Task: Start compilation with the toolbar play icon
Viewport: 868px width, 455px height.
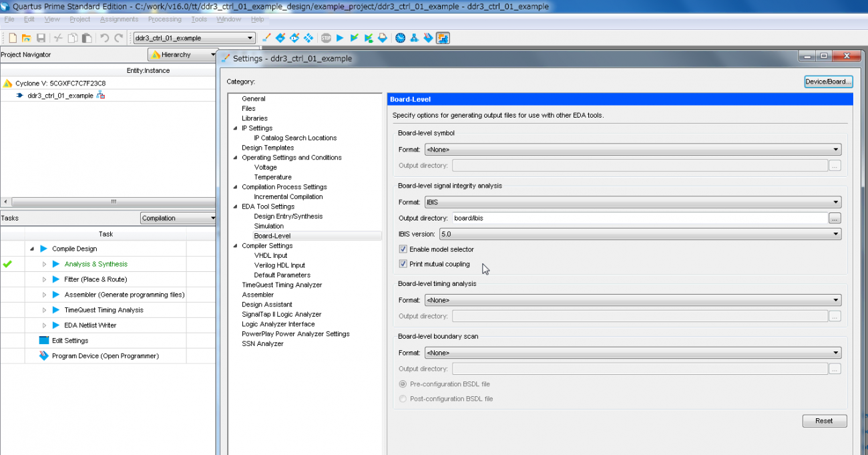Action: (340, 38)
